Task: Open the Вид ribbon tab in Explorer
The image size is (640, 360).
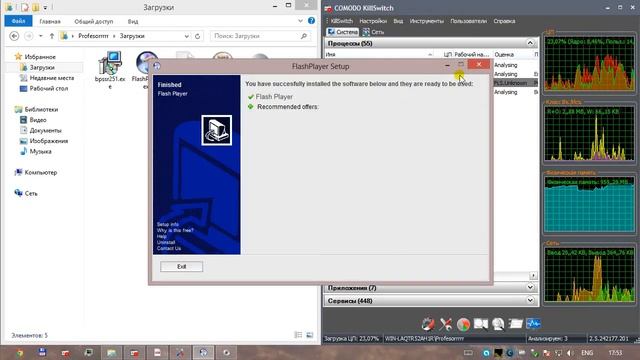Action: pos(133,21)
